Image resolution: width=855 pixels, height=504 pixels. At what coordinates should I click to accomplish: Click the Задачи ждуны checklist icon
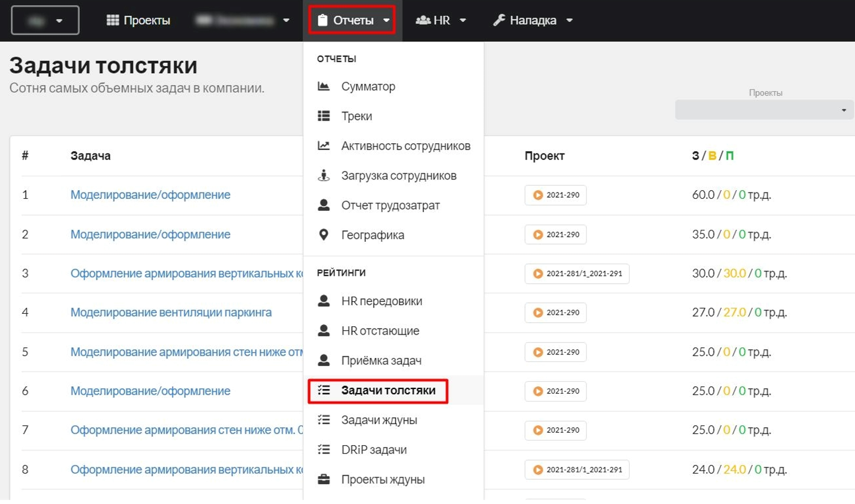[x=324, y=420]
